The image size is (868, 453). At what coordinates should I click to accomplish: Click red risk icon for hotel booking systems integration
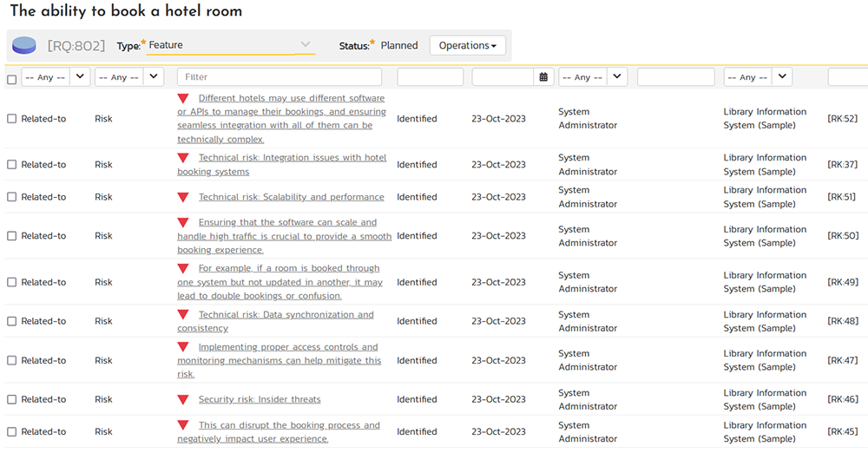tap(183, 158)
